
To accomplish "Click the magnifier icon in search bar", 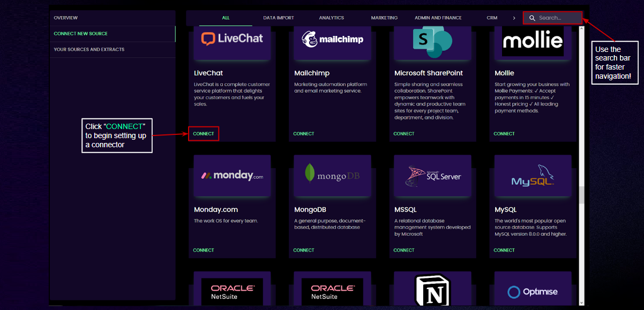I will click(x=532, y=18).
